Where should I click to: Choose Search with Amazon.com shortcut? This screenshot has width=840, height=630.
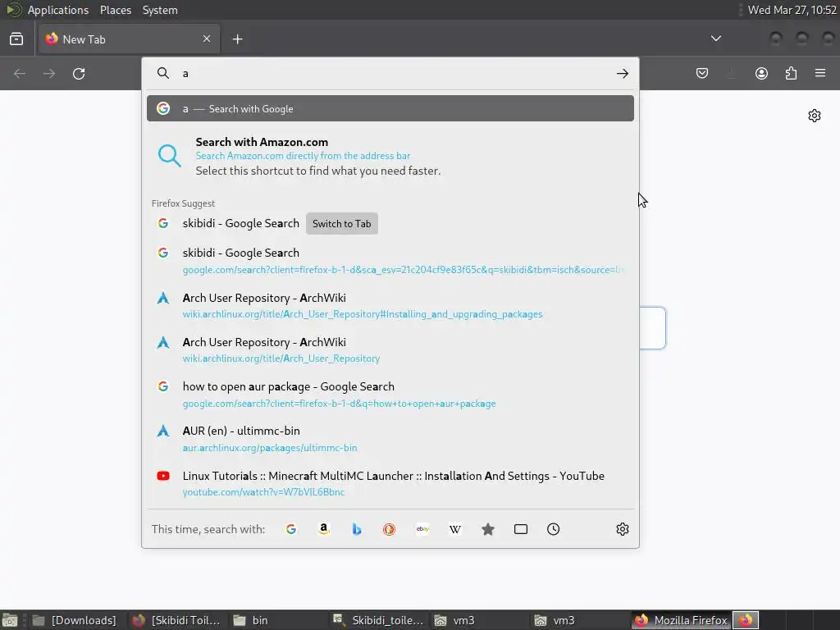pos(390,157)
